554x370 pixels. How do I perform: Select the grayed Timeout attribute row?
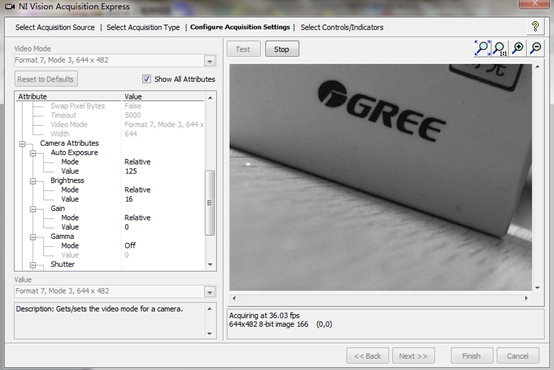click(64, 115)
